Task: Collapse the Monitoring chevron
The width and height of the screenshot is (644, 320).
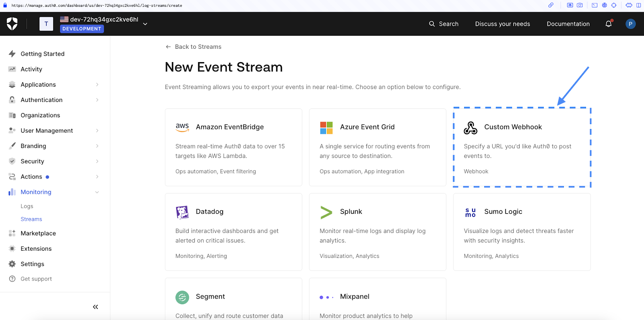Action: tap(97, 192)
